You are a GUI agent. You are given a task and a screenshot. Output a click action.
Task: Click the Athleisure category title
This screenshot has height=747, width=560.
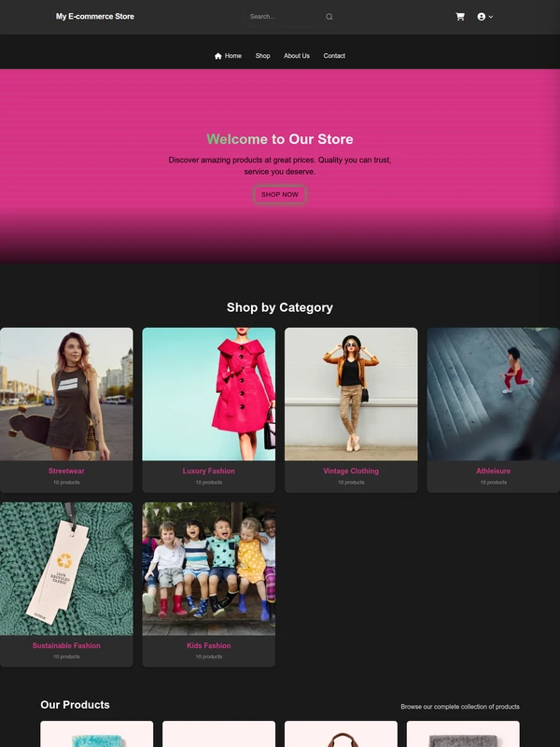[x=494, y=471]
